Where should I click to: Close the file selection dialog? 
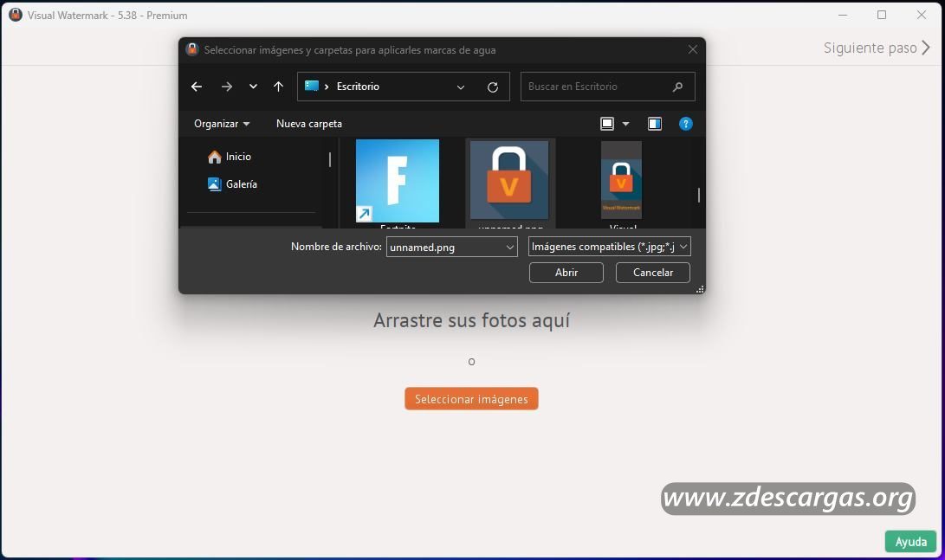pyautogui.click(x=692, y=50)
